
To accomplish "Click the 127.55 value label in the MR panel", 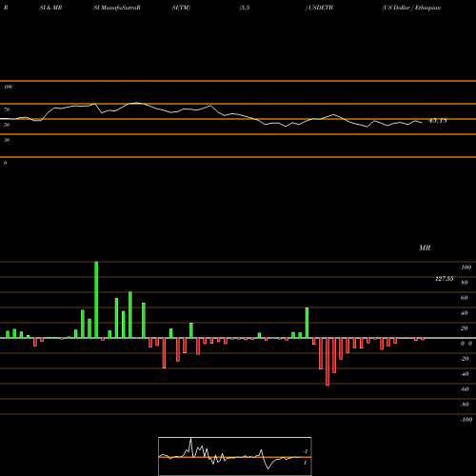I will click(445, 279).
